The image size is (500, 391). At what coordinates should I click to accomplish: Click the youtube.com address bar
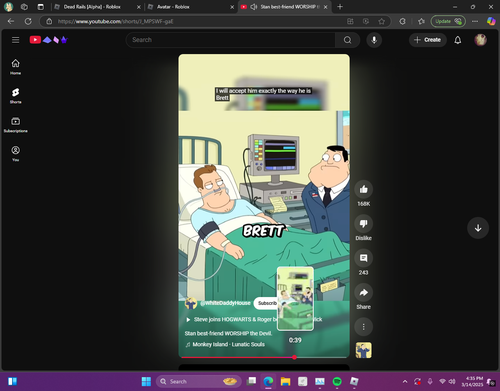(200, 21)
